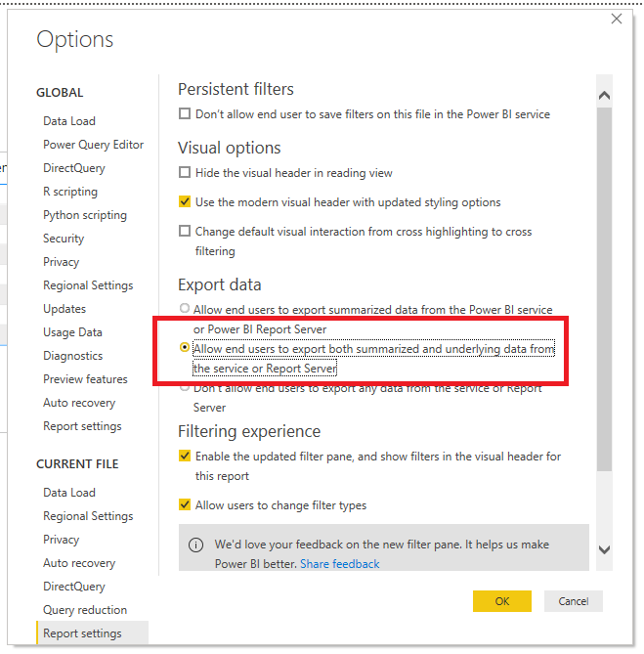Select Allow export summarized data radio button

click(x=185, y=309)
